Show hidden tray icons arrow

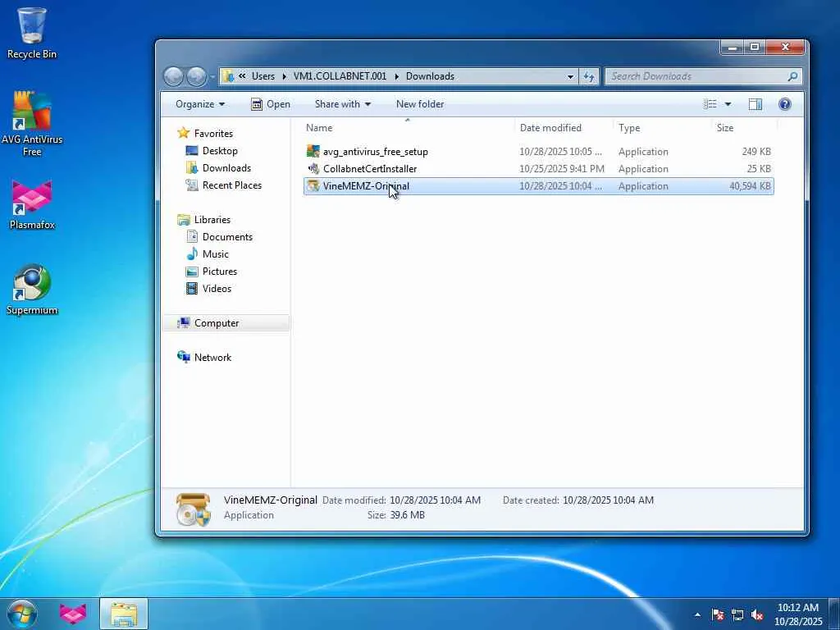697,614
